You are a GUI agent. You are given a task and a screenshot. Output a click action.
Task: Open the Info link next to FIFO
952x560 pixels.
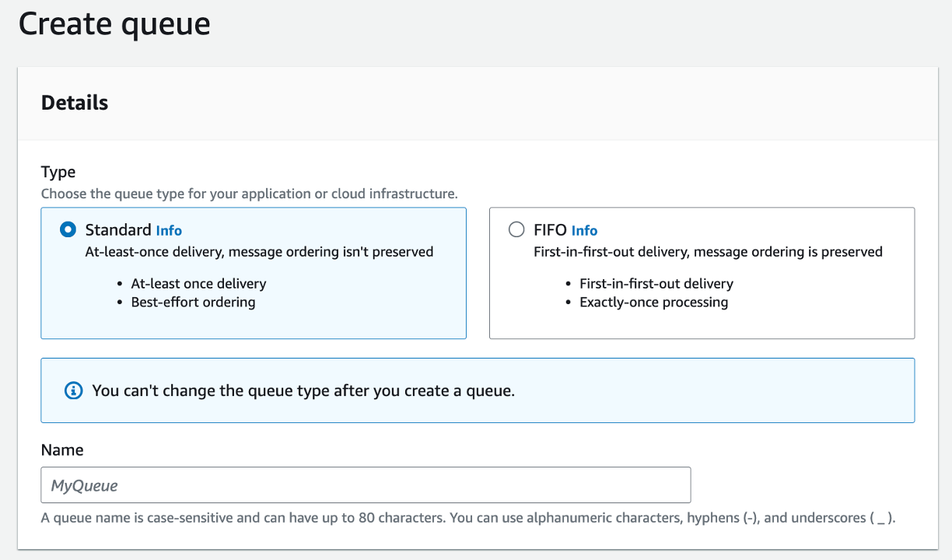[x=584, y=230]
